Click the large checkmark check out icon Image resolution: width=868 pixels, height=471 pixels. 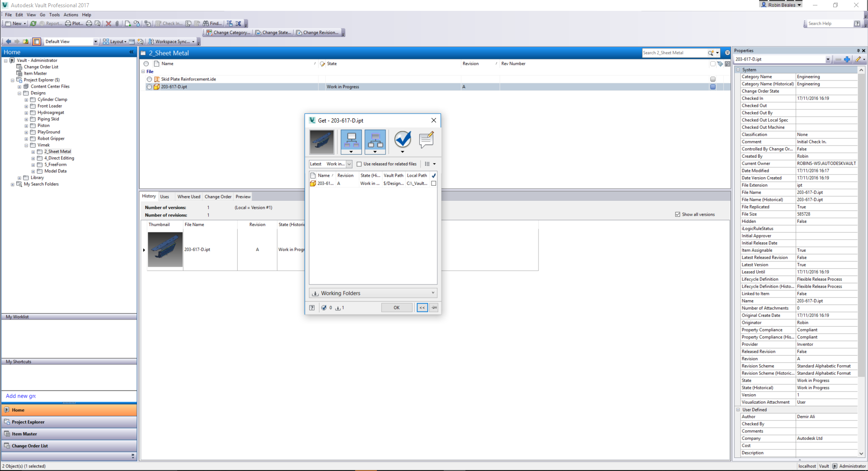[402, 140]
